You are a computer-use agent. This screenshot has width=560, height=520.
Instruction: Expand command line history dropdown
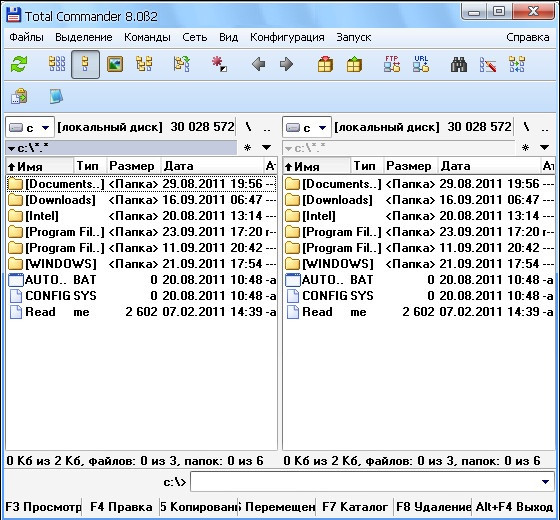point(545,482)
